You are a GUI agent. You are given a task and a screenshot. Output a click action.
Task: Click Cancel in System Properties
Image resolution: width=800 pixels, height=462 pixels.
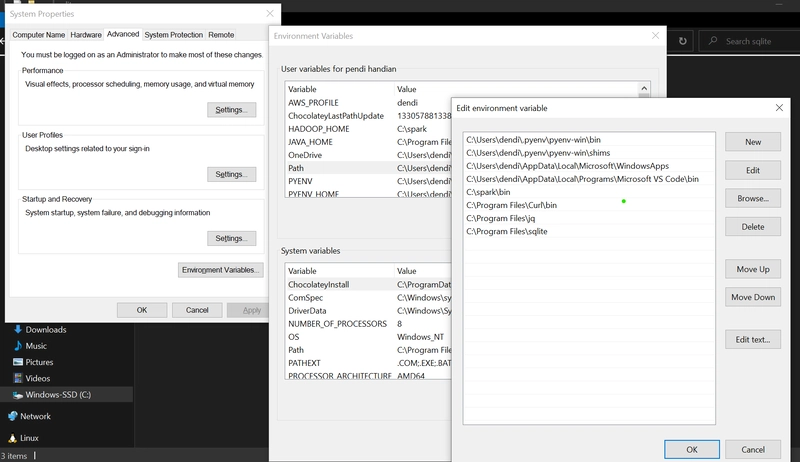pos(197,310)
